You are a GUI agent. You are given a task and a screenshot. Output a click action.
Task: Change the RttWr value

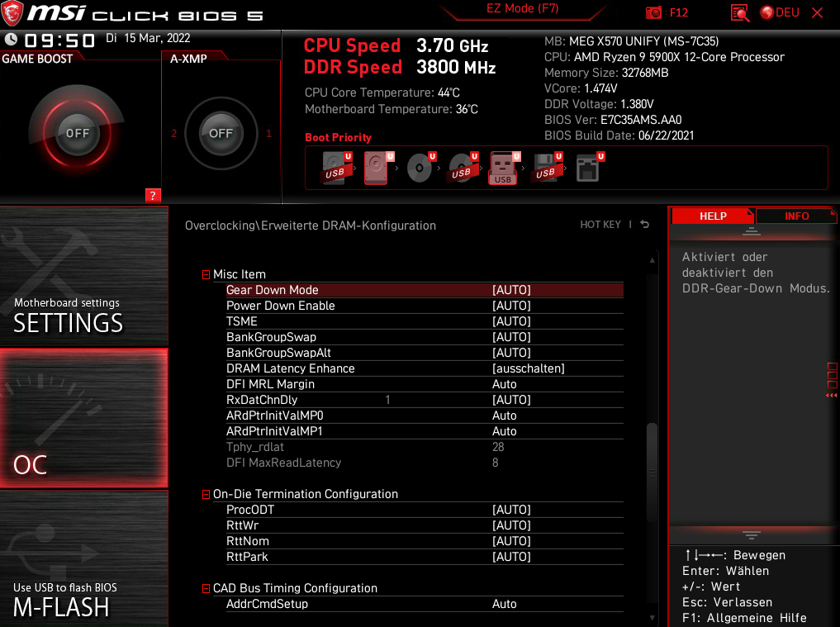tap(511, 525)
